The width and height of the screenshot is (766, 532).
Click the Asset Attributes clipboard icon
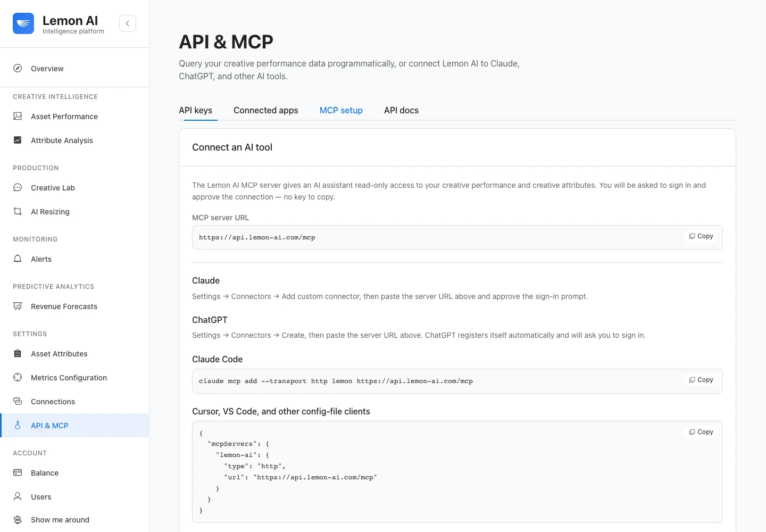18,353
